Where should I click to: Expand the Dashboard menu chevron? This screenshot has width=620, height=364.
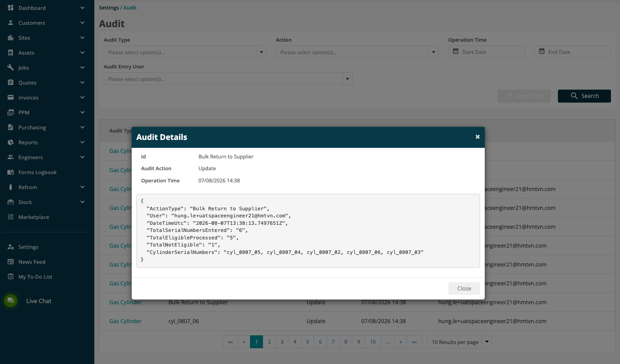click(x=83, y=8)
